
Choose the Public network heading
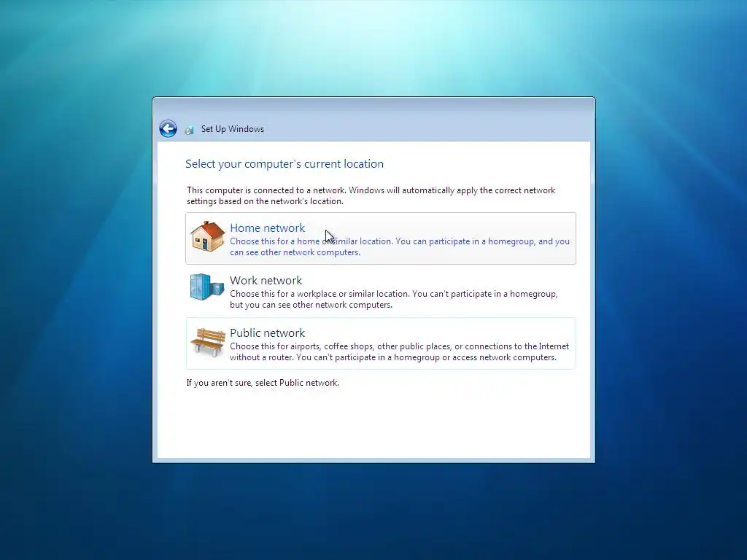pyautogui.click(x=267, y=332)
